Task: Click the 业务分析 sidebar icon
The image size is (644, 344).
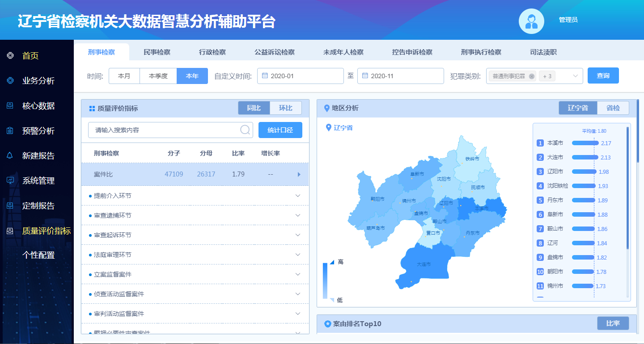Action: [10, 80]
